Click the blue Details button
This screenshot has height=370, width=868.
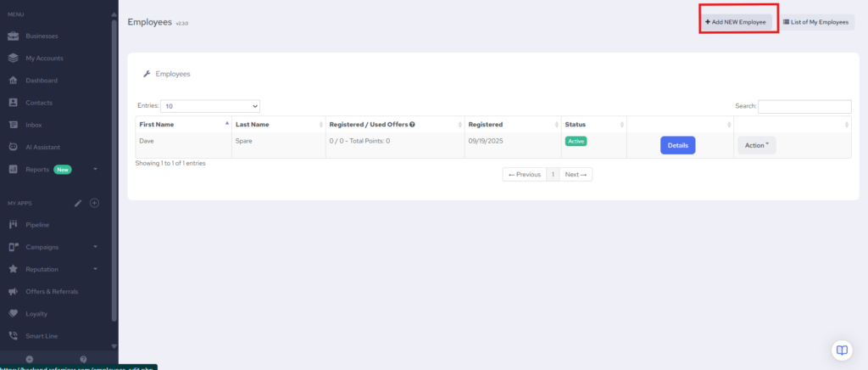(x=677, y=145)
